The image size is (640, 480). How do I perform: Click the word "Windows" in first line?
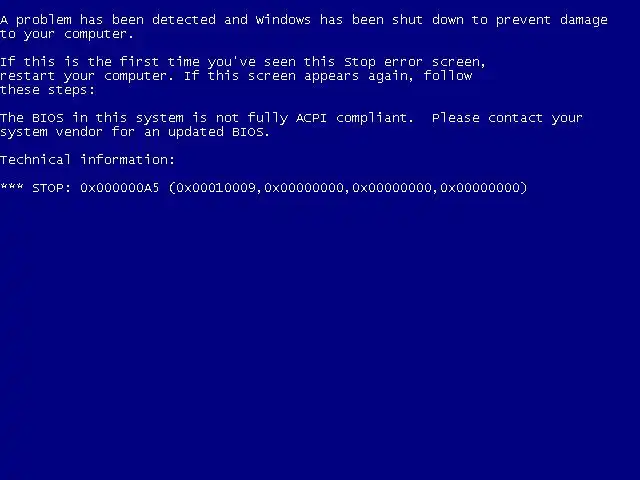(x=283, y=20)
